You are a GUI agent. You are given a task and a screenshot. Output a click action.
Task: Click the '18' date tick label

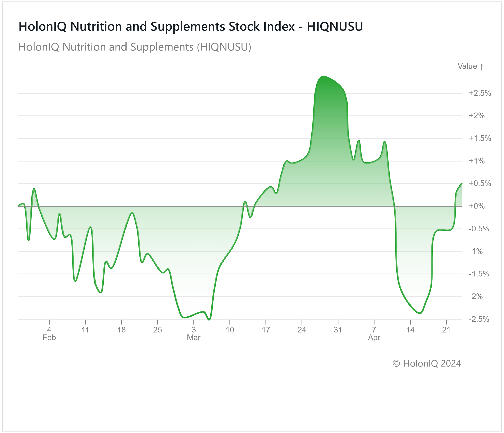point(121,330)
